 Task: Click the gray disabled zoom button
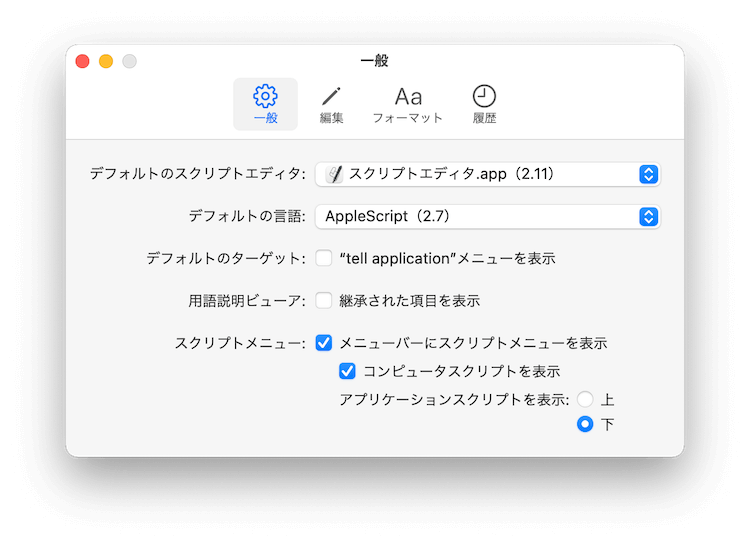click(129, 61)
